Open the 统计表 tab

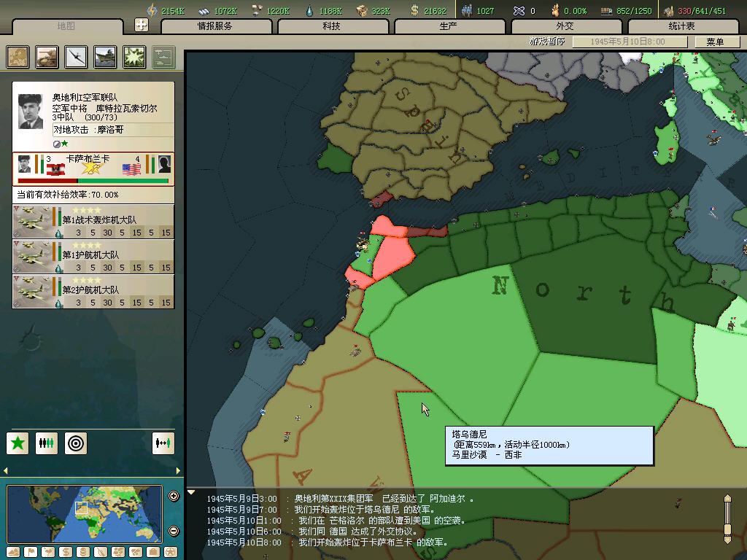point(682,26)
